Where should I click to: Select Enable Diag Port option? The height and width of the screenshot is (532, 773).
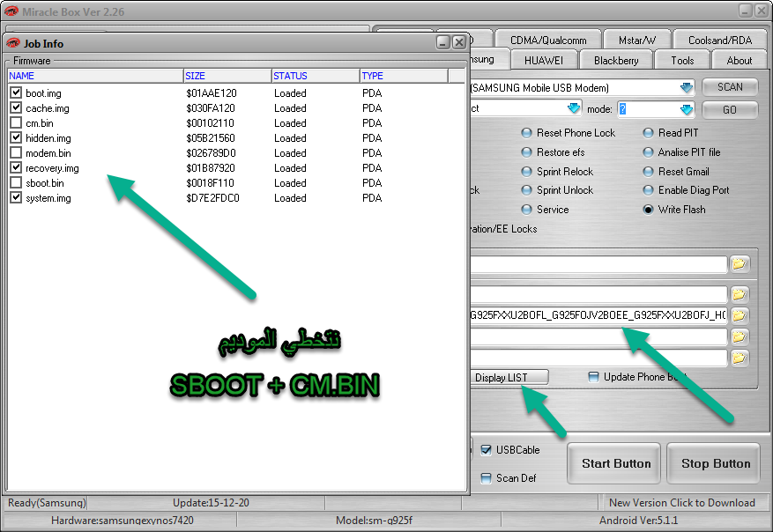[648, 190]
